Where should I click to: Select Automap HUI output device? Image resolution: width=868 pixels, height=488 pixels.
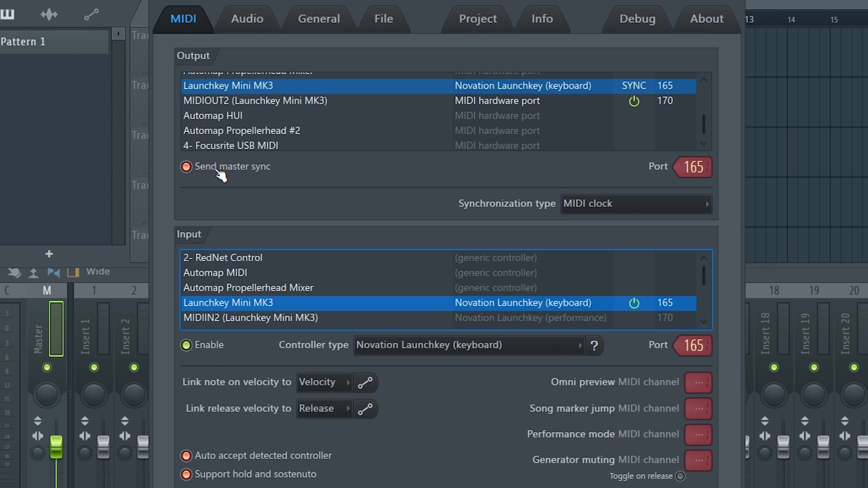(x=439, y=116)
